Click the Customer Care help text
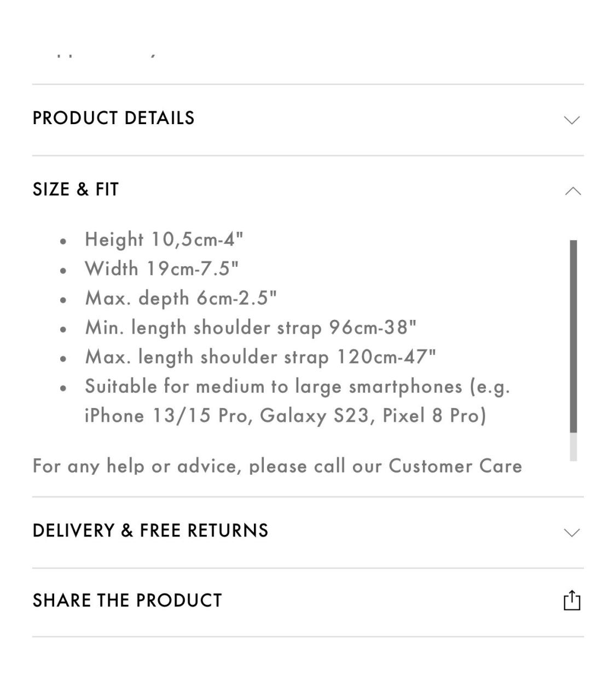591x700 pixels. point(277,466)
